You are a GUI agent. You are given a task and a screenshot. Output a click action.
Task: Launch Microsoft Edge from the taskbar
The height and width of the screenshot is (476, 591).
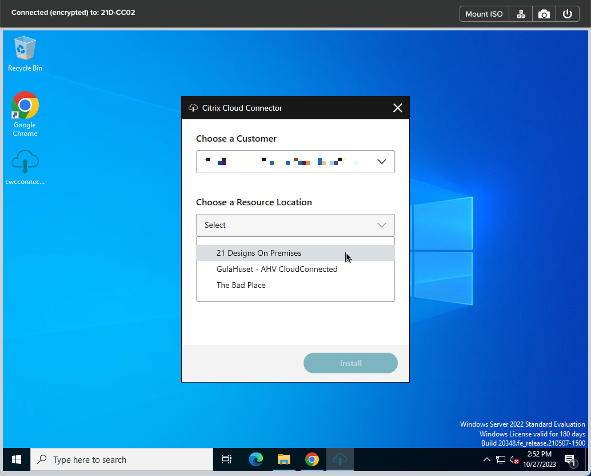[x=256, y=459]
